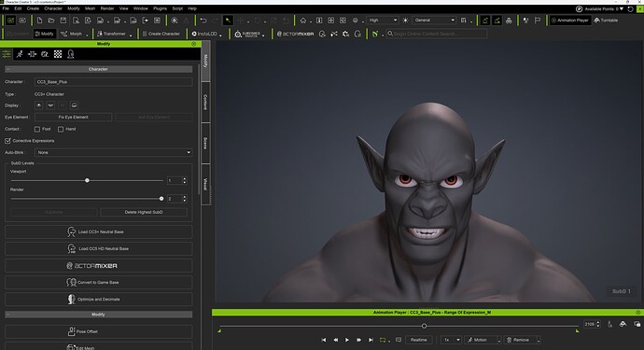Click the Viewport SubD level slider handle

(x=87, y=181)
